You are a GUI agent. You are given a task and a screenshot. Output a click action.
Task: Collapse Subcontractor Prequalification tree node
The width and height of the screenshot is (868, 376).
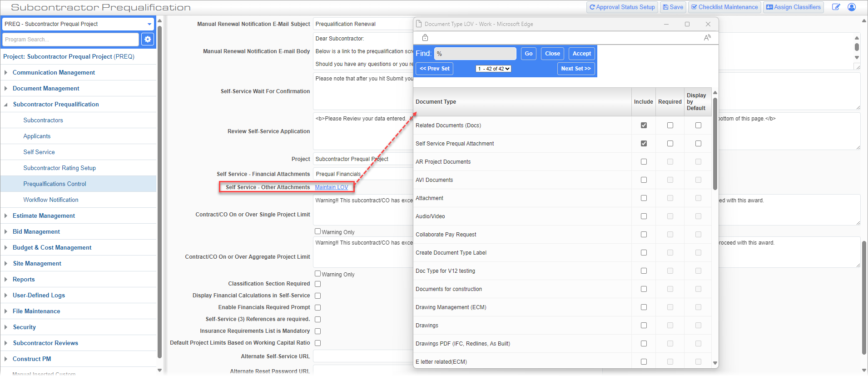pyautogui.click(x=5, y=105)
